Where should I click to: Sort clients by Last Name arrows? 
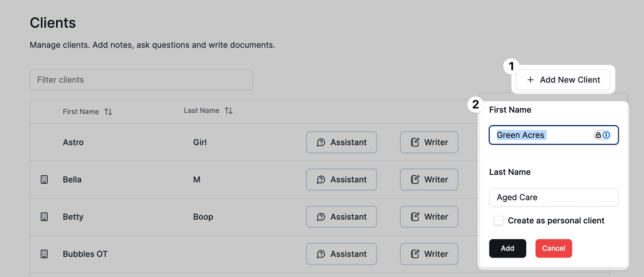click(x=229, y=111)
